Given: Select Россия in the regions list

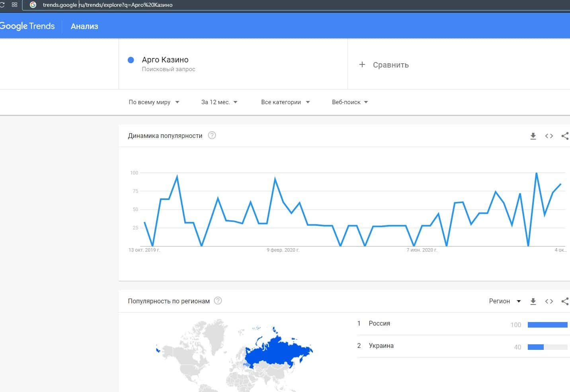Looking at the screenshot, I should coord(379,324).
